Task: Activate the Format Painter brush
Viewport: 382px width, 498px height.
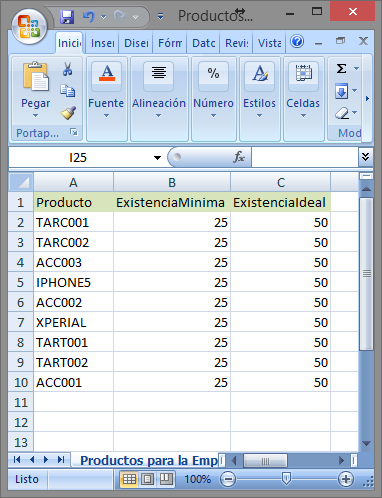Action: 68,113
